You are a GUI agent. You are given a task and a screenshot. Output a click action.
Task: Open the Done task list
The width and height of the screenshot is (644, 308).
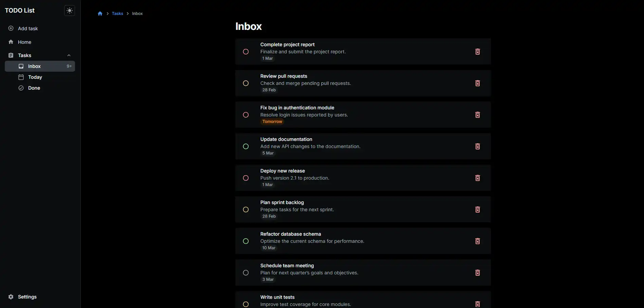[x=34, y=88]
